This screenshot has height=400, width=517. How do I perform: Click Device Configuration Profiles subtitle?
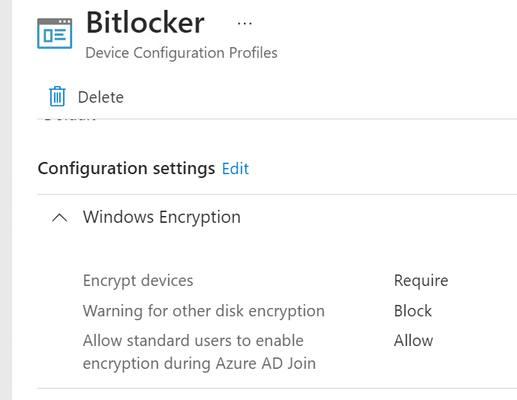tap(181, 53)
